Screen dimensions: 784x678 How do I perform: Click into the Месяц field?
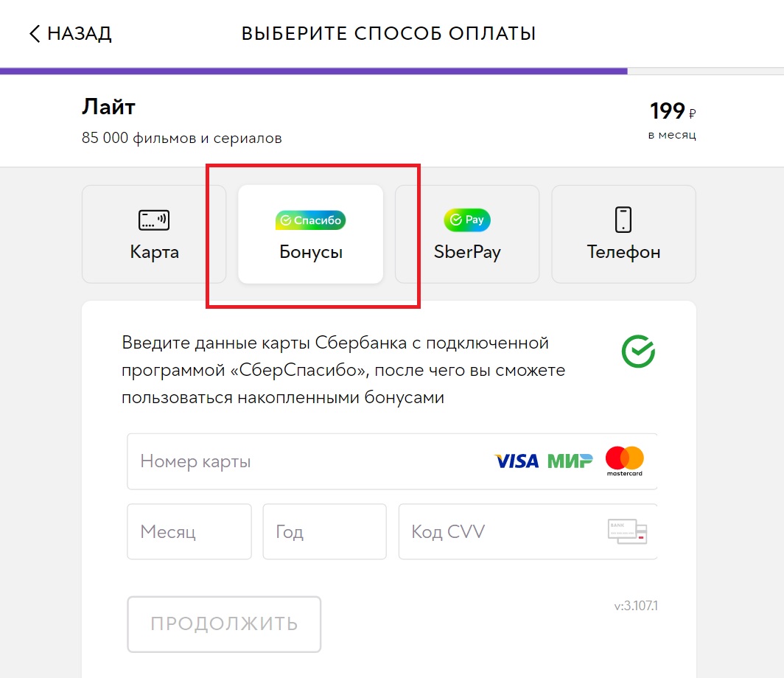189,531
